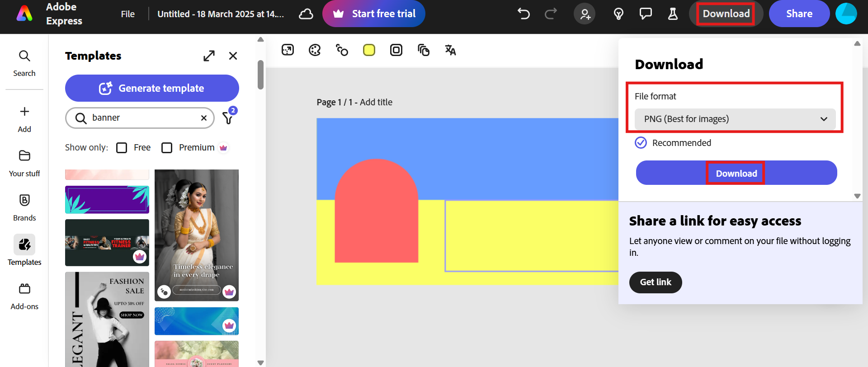The width and height of the screenshot is (868, 367).
Task: Open the File format dropdown
Action: pos(735,119)
